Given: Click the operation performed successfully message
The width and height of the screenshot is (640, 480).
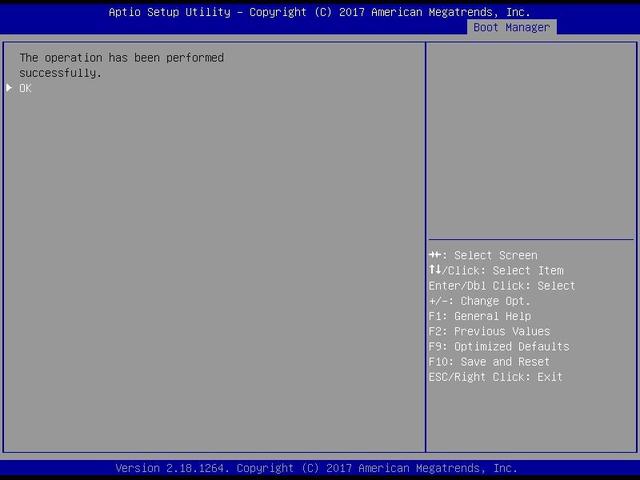Looking at the screenshot, I should (x=121, y=65).
